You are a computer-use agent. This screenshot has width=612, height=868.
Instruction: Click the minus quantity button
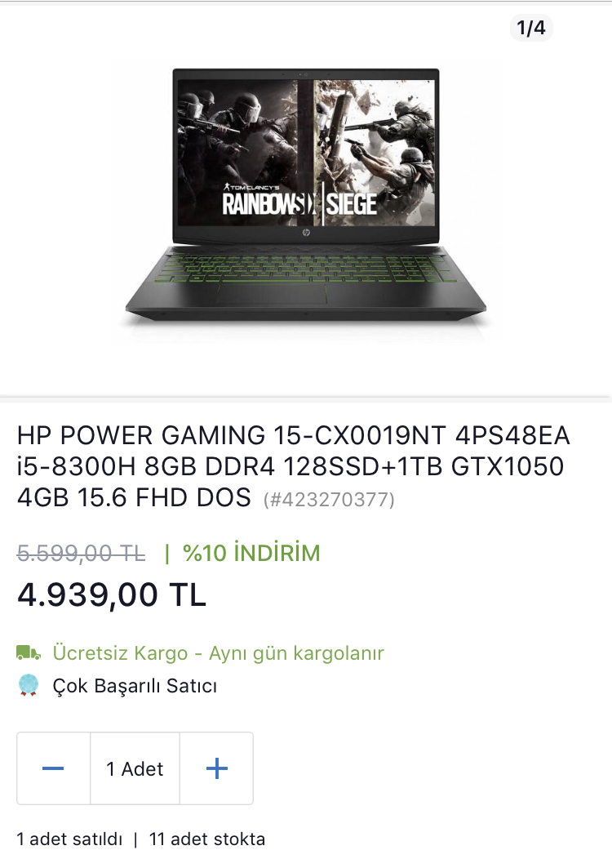pyautogui.click(x=54, y=768)
